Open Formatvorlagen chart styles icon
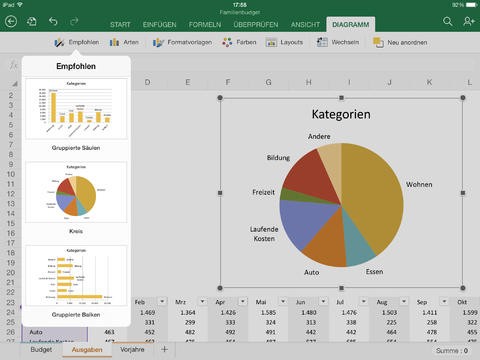This screenshot has width=480, height=360. [x=158, y=42]
